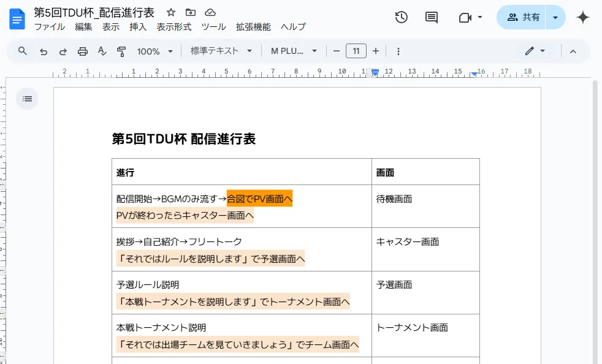Star the document as favorite
602x364 pixels.
170,12
